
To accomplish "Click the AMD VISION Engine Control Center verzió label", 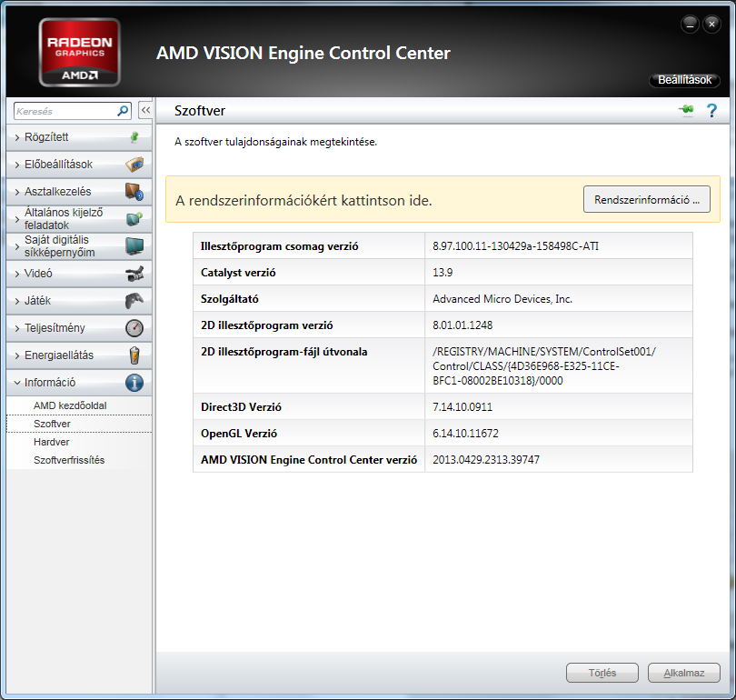I will 309,460.
